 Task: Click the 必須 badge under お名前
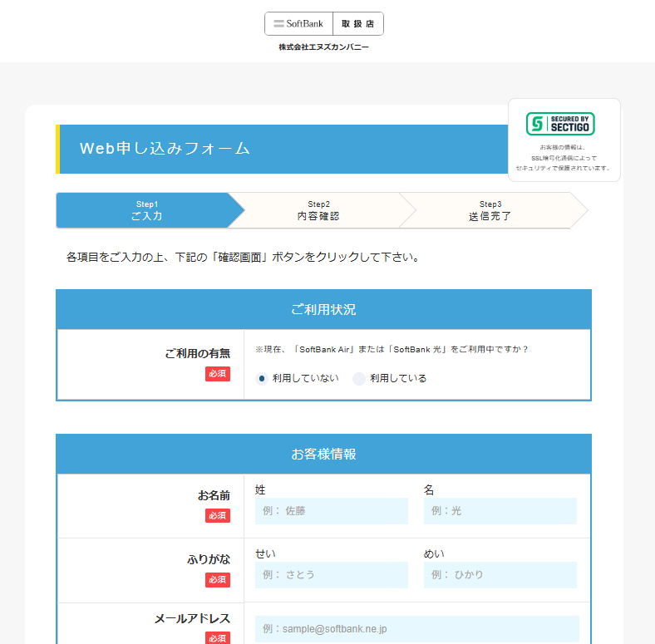(218, 516)
